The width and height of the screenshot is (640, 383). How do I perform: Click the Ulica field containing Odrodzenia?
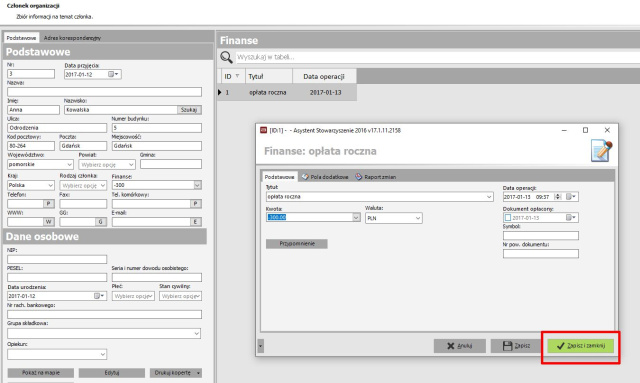point(57,128)
